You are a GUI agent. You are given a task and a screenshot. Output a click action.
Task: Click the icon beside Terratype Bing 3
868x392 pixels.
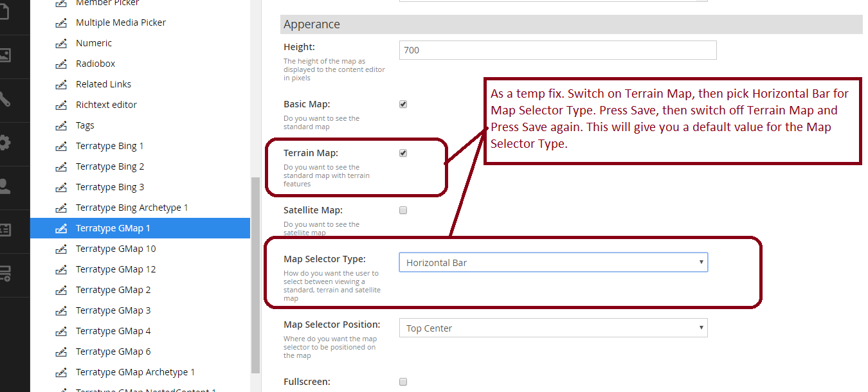[61, 187]
